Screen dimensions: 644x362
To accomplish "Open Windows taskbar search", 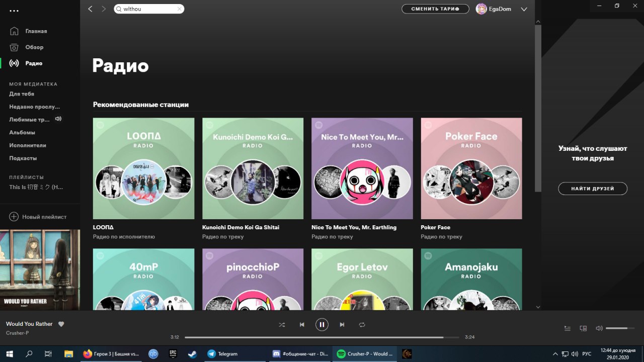I will [29, 354].
